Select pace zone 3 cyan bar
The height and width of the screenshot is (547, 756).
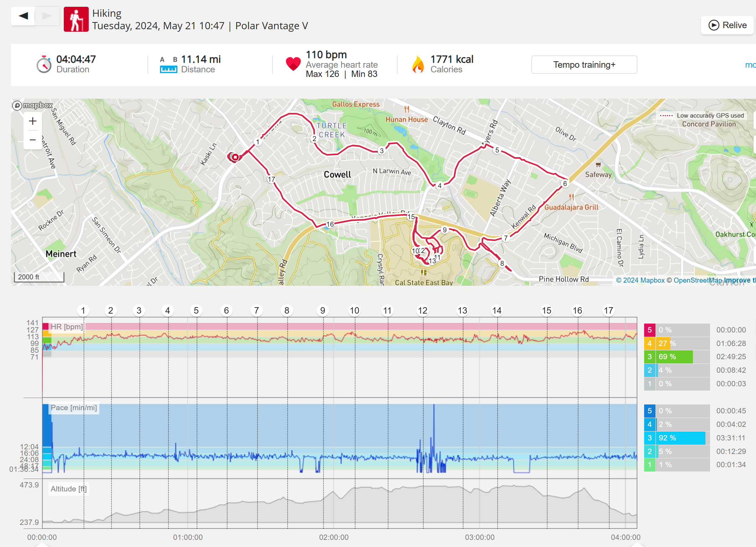pos(681,438)
